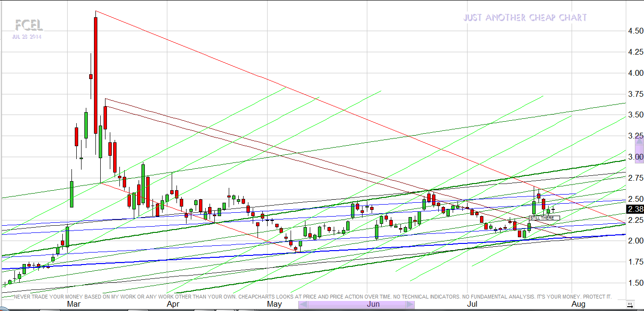The width and height of the screenshot is (644, 311).
Task: Select the FCEL ticker symbol label
Action: 29,25
